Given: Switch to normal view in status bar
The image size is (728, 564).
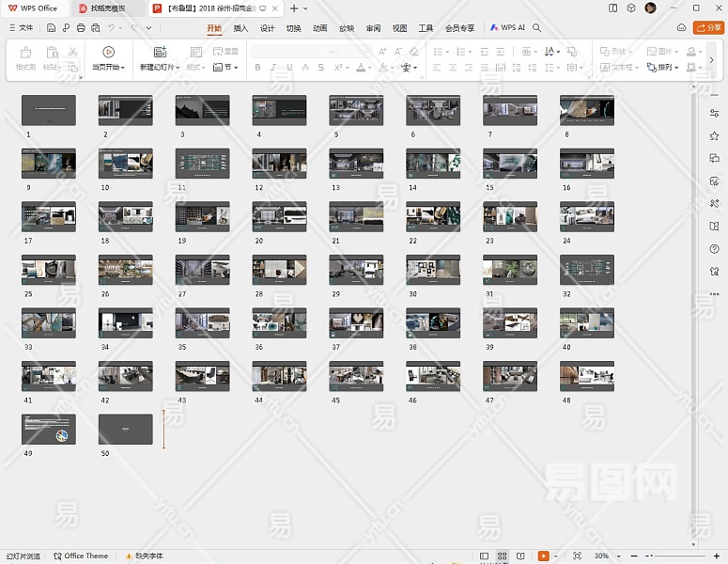Looking at the screenshot, I should click(485, 556).
